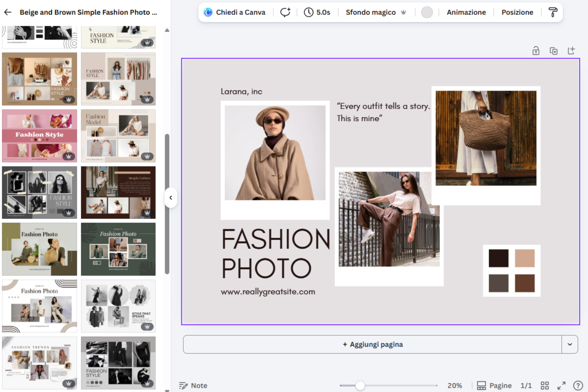Open the Pagine view button
Viewport: 588px width, 392px height.
(x=494, y=385)
